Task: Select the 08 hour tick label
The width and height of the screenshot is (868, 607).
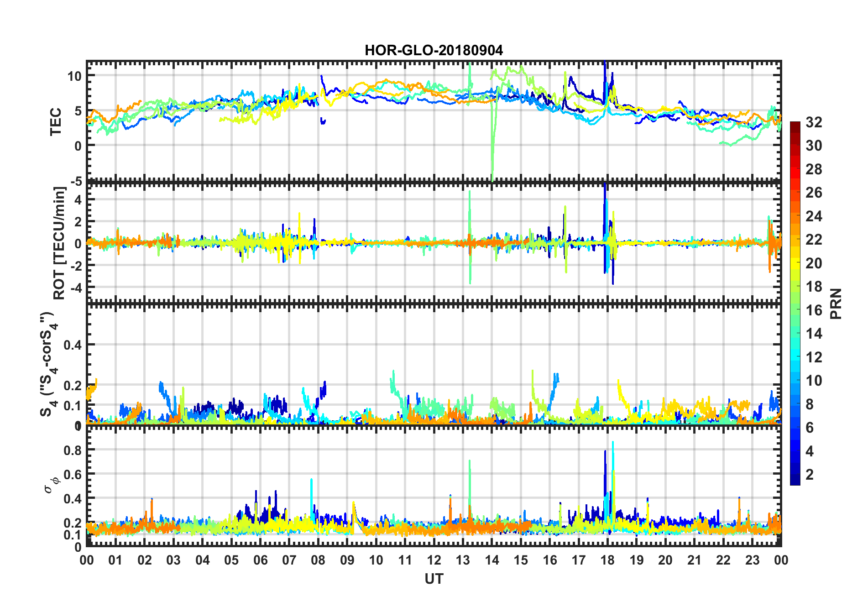Action: [x=318, y=560]
